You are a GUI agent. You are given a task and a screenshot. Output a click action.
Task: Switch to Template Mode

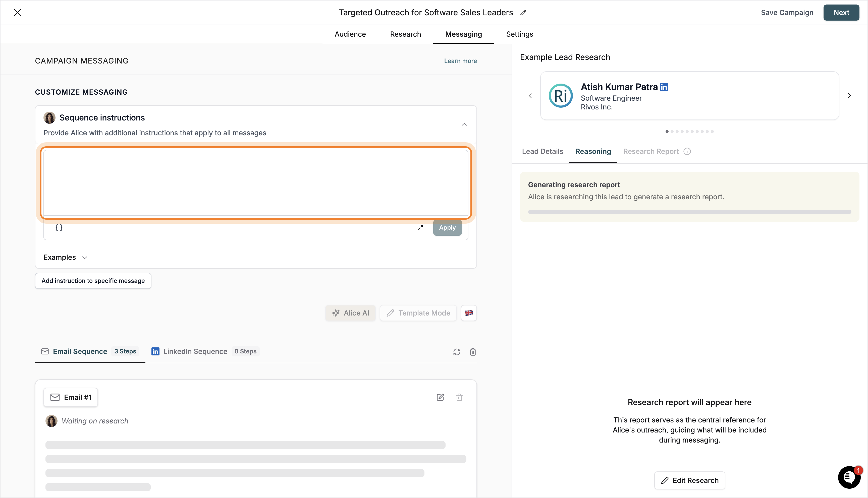pos(418,313)
